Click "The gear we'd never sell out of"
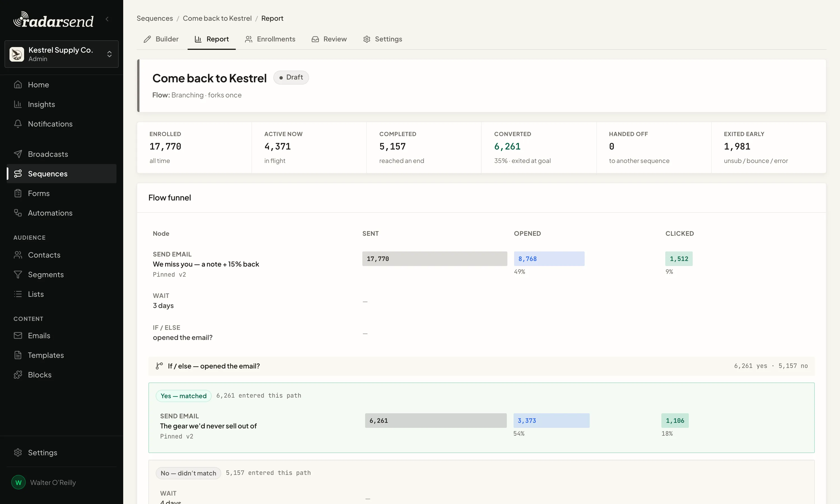The image size is (840, 504). [209, 426]
